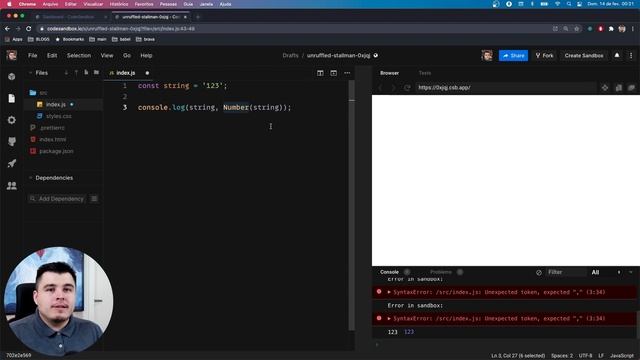640x360 pixels.
Task: Click the preview refresh icon
Action: tap(407, 87)
